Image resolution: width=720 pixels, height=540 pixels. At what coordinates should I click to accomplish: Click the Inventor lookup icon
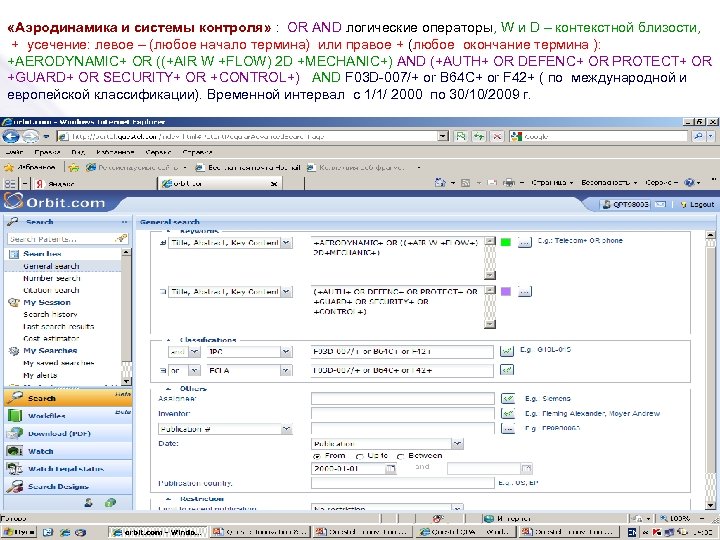508,414
